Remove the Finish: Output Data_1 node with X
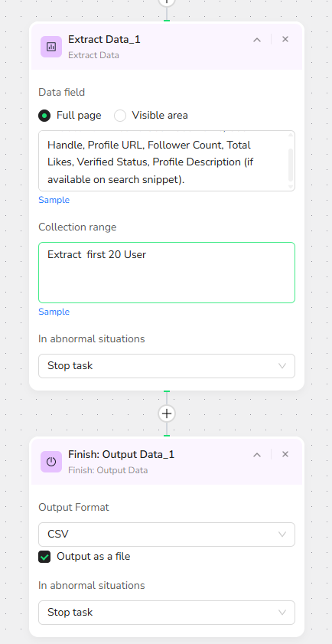The width and height of the screenshot is (332, 644). coord(285,454)
